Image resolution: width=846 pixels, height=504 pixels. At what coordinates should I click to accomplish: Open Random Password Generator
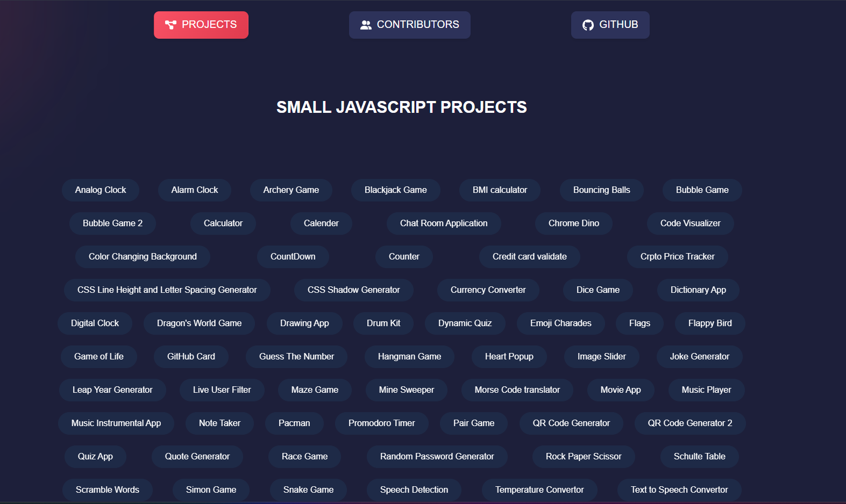(x=437, y=457)
